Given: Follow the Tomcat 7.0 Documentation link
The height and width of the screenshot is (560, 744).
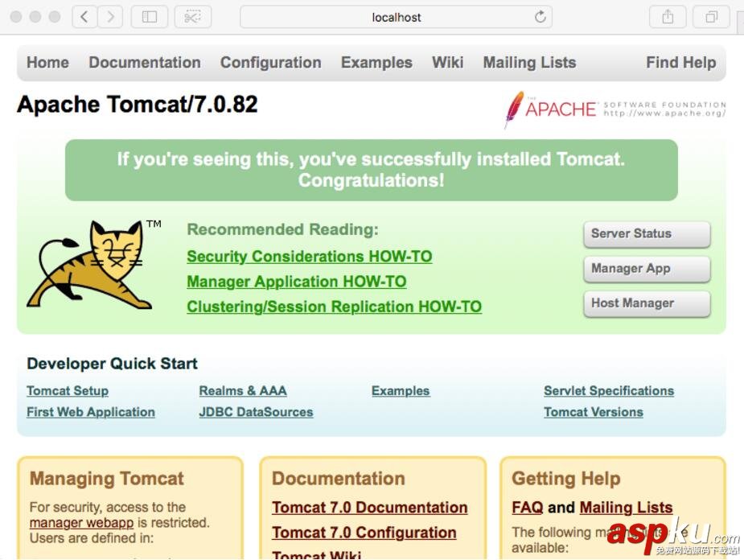Looking at the screenshot, I should (369, 508).
